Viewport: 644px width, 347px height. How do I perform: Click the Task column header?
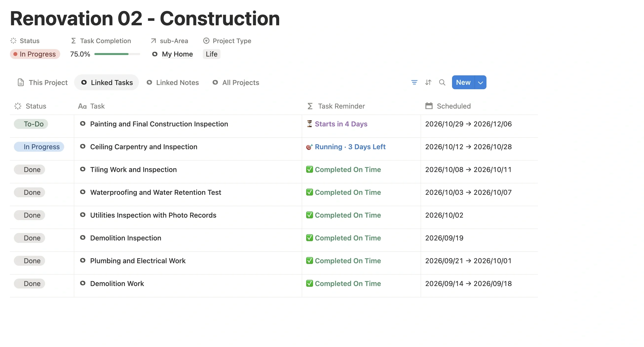91,106
